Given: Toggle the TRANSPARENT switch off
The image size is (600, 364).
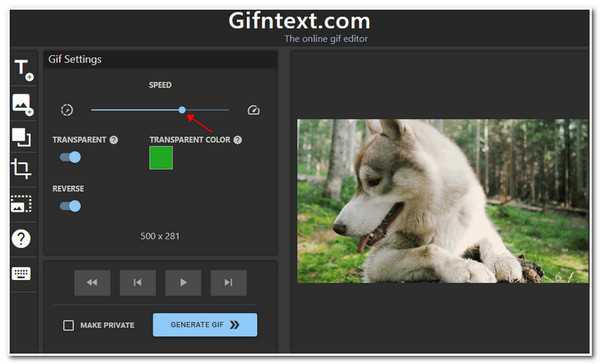Looking at the screenshot, I should [70, 157].
